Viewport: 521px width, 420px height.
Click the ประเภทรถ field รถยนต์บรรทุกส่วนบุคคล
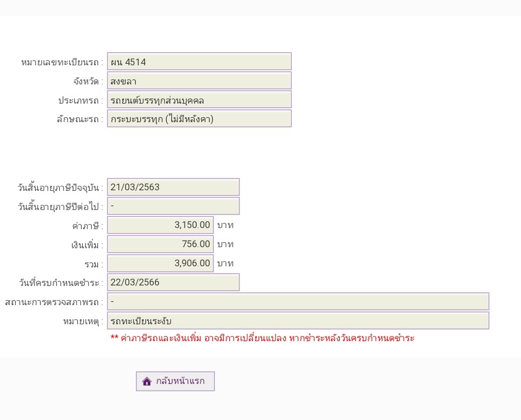[x=199, y=100]
